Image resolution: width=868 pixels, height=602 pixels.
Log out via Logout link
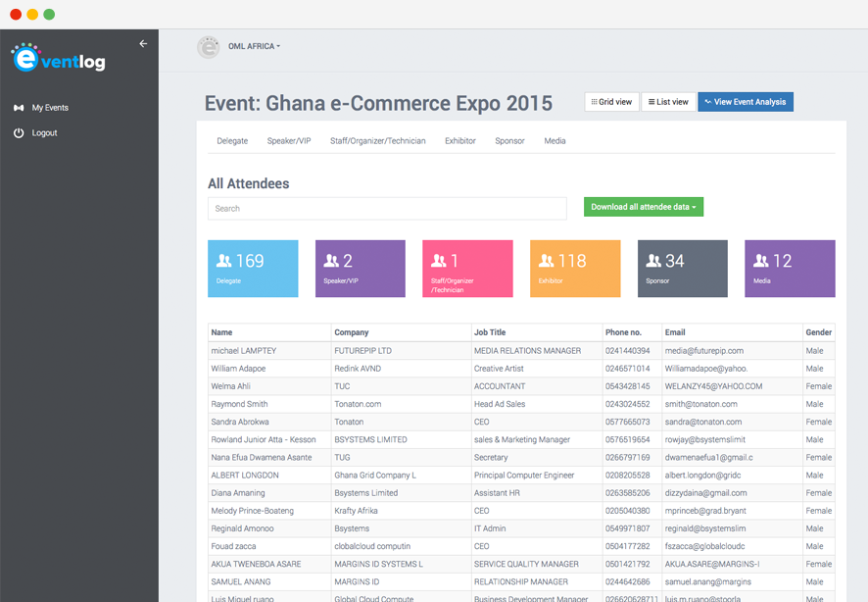point(44,133)
